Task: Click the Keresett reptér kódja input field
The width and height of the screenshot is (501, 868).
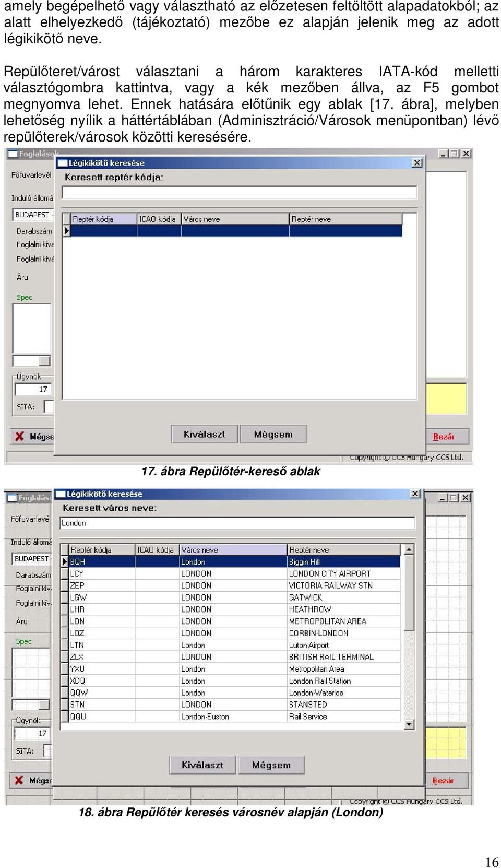Action: (240, 192)
